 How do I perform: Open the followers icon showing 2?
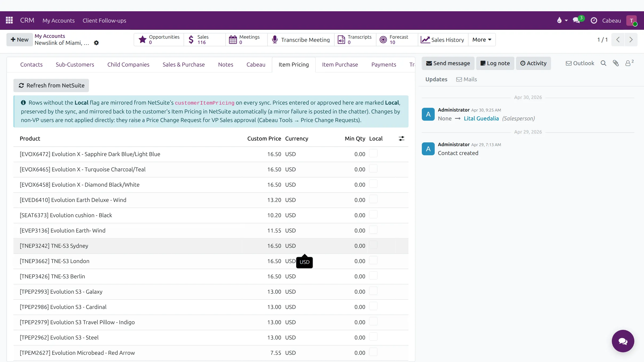(x=629, y=63)
